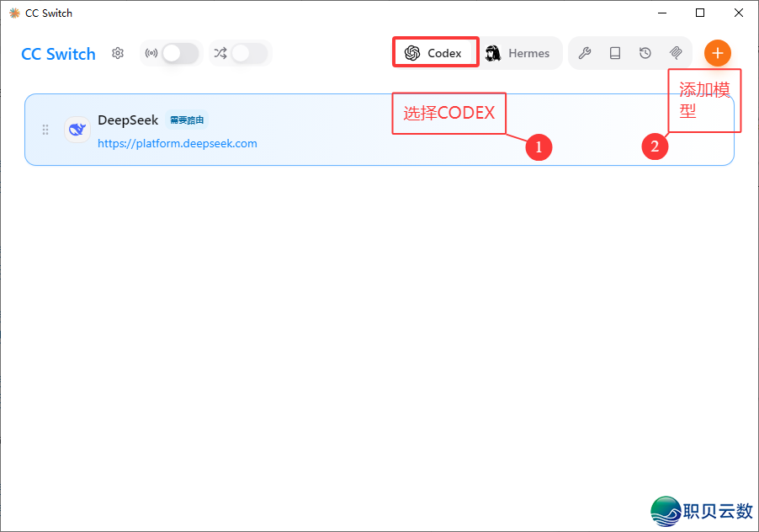
Task: Maximize the CC Switch window
Action: [x=700, y=13]
